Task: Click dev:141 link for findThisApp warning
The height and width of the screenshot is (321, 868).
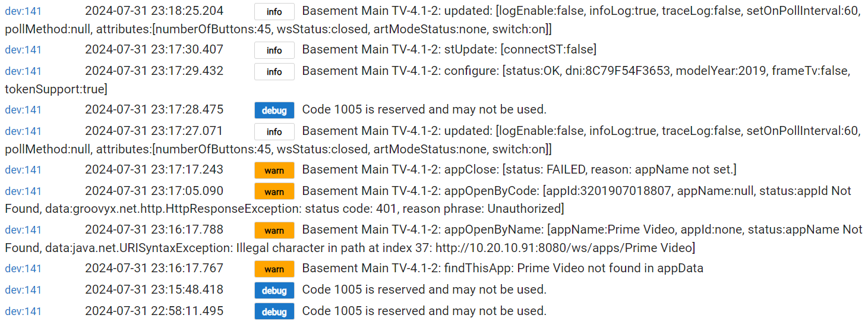Action: [x=23, y=269]
